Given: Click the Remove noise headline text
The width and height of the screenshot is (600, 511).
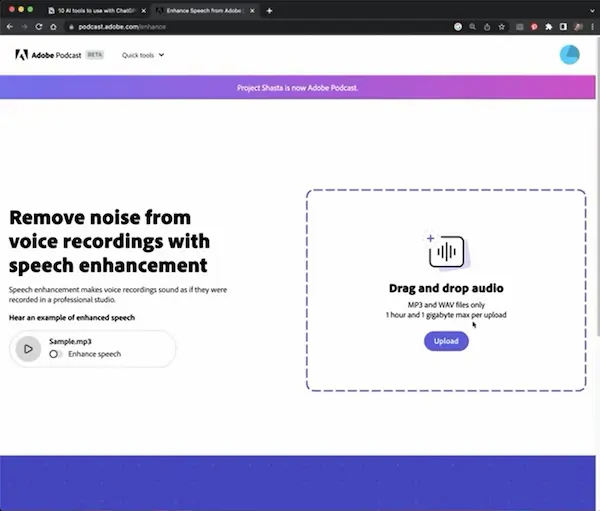Looking at the screenshot, I should [x=109, y=241].
